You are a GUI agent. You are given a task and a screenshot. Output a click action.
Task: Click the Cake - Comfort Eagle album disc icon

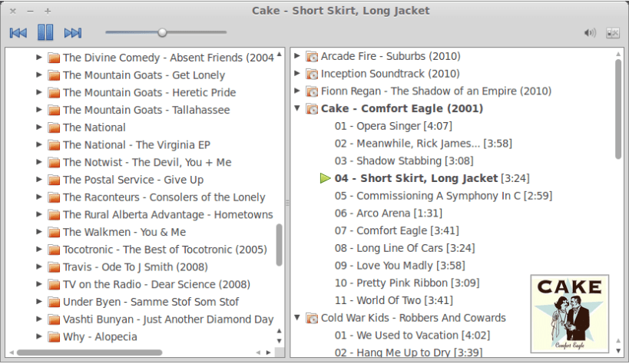(312, 109)
